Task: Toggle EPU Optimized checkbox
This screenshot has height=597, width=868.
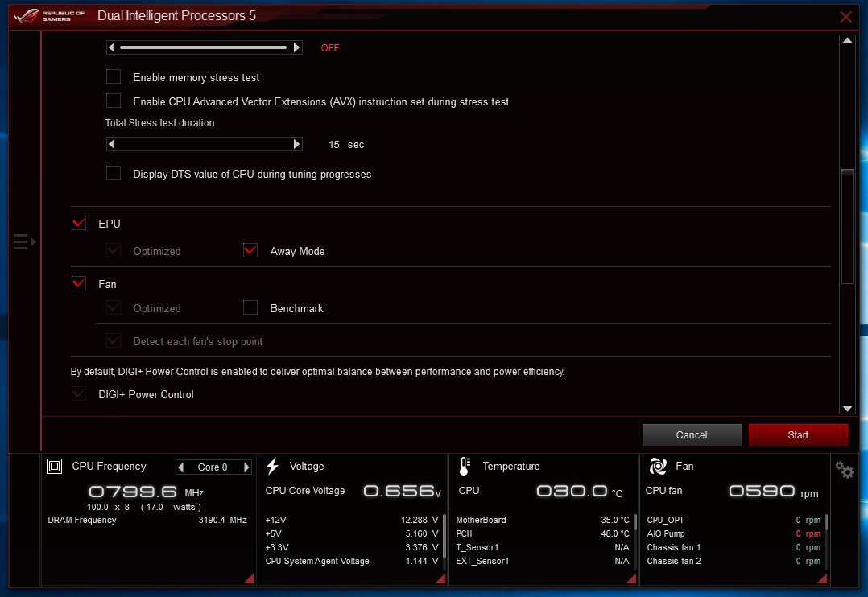Action: click(x=114, y=250)
